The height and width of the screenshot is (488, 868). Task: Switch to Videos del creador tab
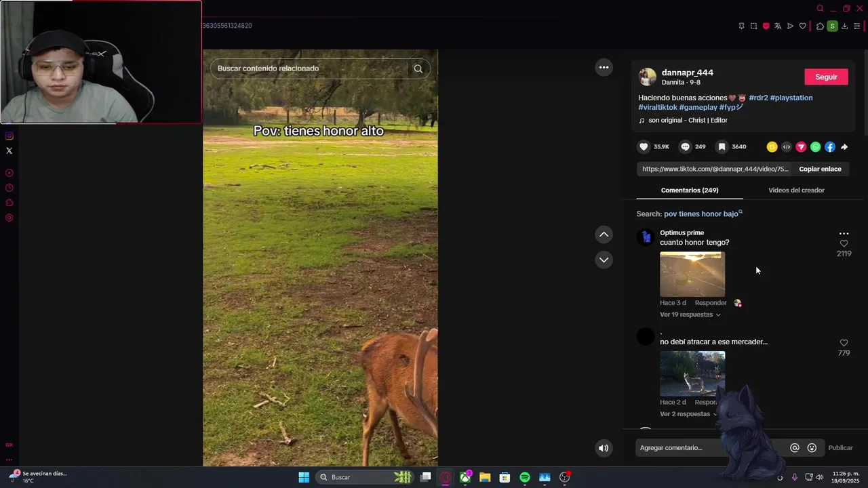796,190
